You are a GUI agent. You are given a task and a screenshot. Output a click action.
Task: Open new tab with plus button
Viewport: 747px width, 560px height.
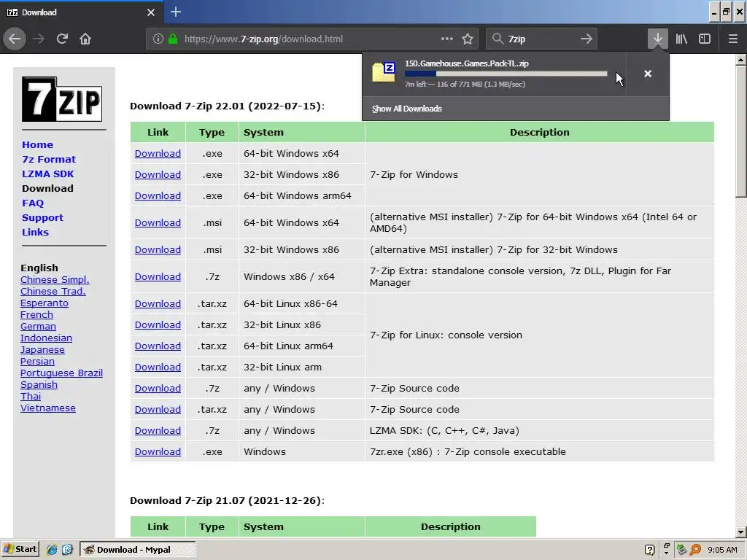click(176, 12)
